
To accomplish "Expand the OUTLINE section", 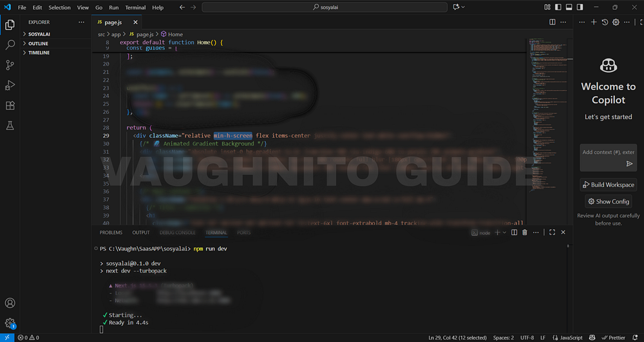I will 55,44.
